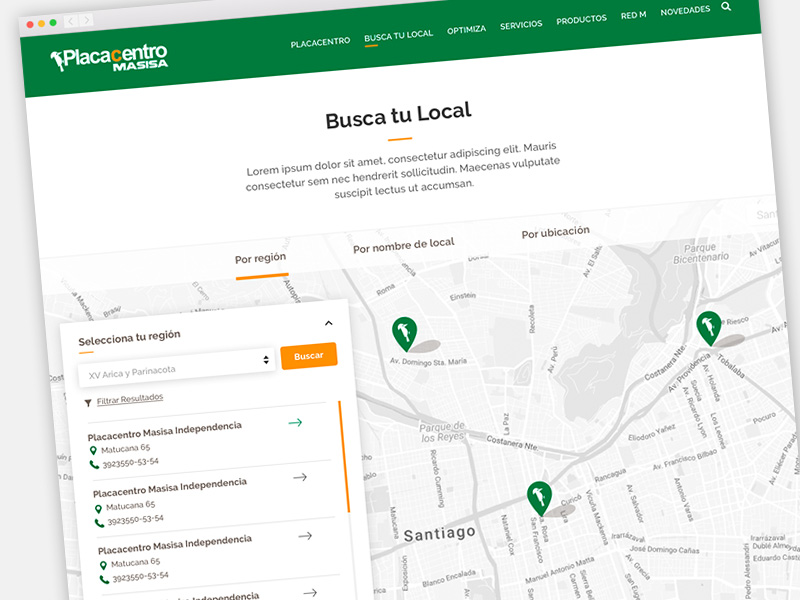
Task: Click the Roma street label on the map
Action: coord(385,290)
